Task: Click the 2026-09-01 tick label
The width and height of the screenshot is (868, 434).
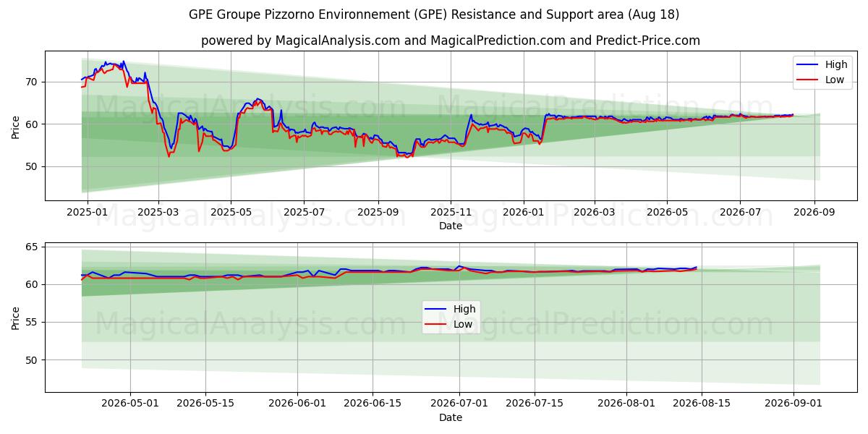Action: pos(793,404)
